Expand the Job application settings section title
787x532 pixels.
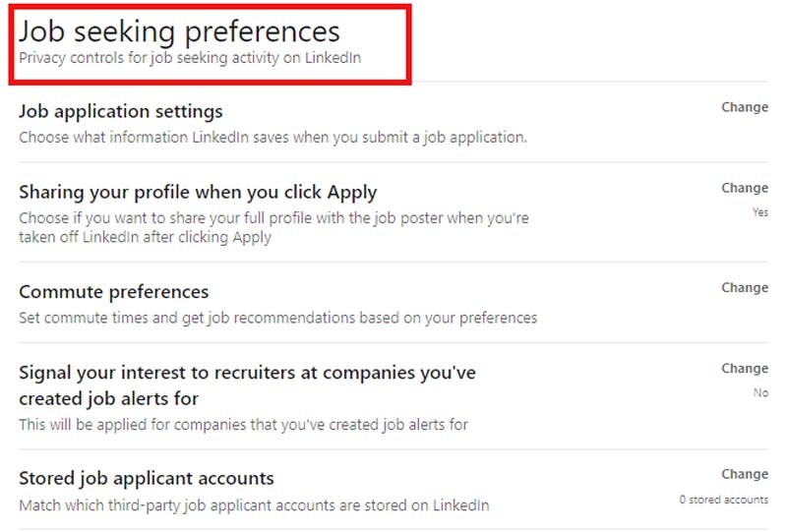[x=121, y=111]
